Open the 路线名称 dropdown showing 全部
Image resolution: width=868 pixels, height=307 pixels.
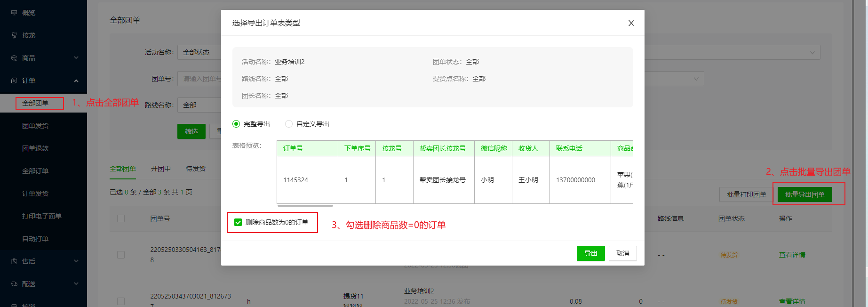[x=199, y=105]
